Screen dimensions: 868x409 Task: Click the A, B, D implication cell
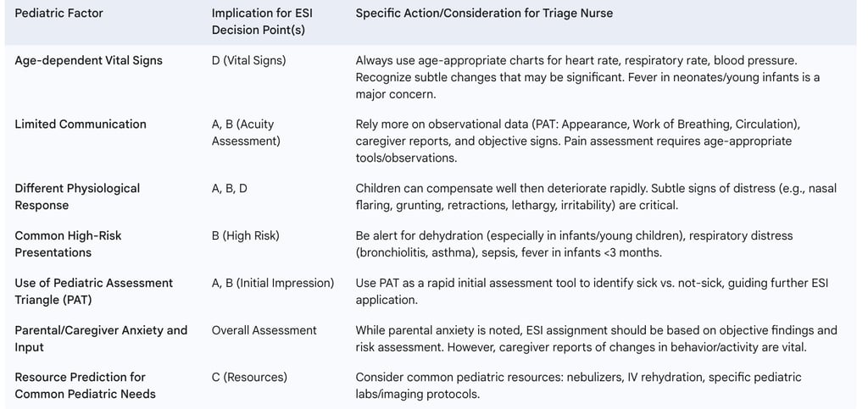pos(230,188)
